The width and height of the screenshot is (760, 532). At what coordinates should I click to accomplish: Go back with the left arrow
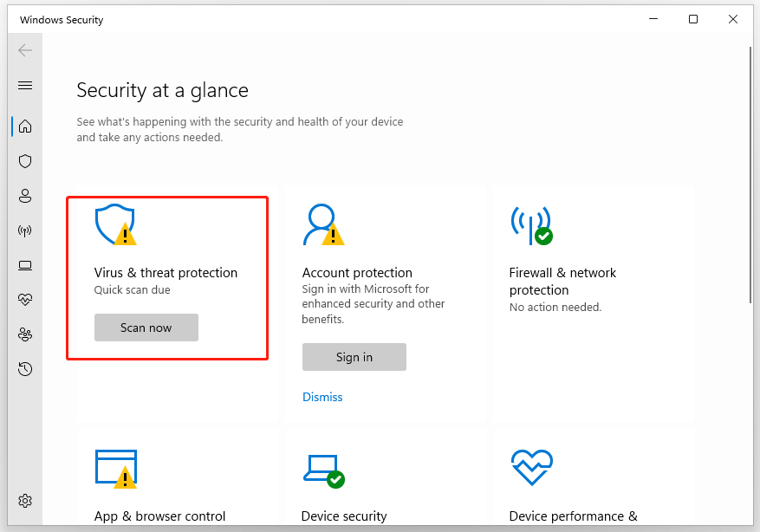25,50
